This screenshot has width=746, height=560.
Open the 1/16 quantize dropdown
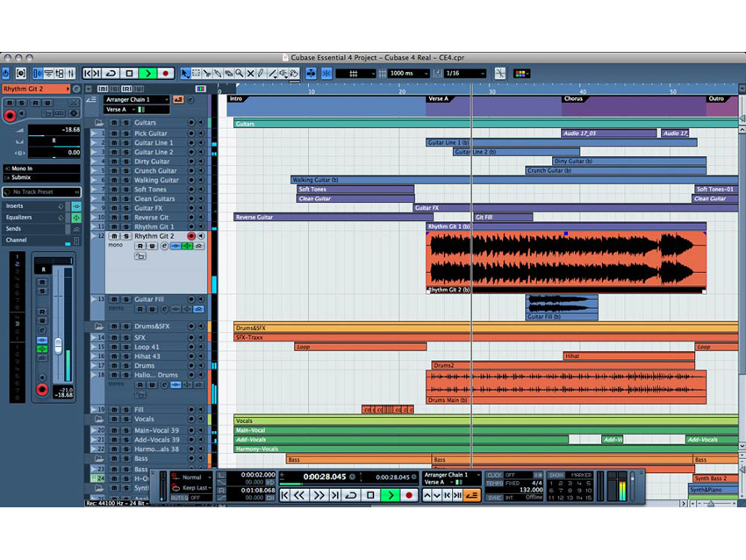(465, 73)
